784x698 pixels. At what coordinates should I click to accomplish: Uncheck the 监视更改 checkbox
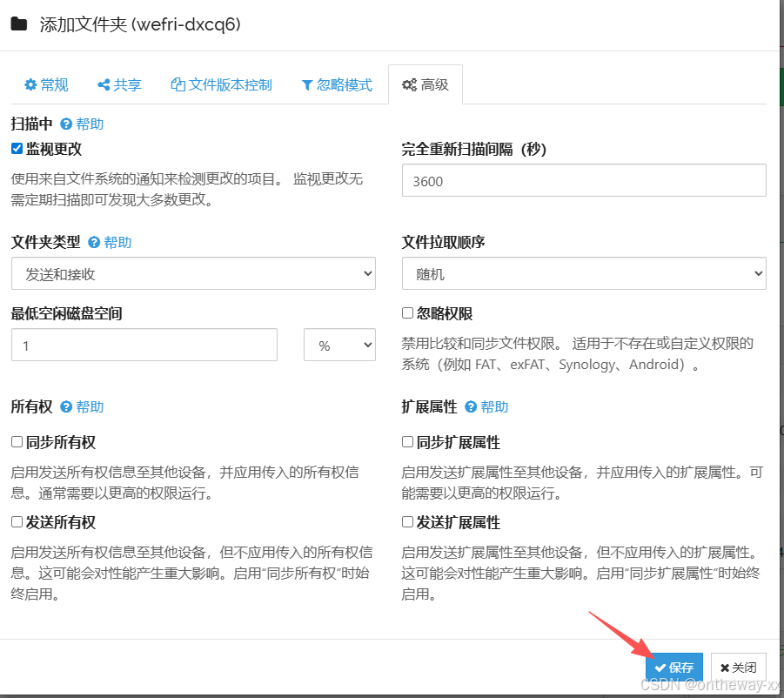pos(16,148)
